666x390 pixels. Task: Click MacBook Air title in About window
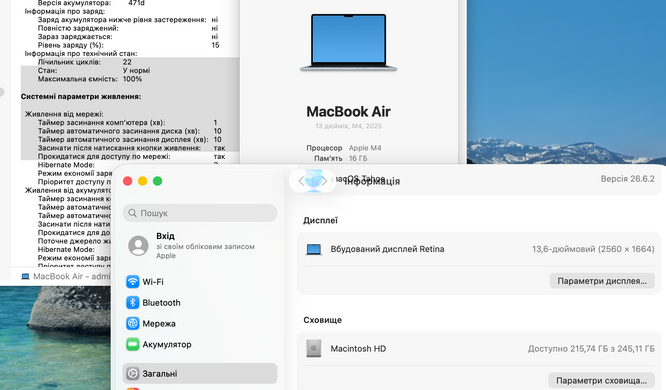tap(348, 112)
